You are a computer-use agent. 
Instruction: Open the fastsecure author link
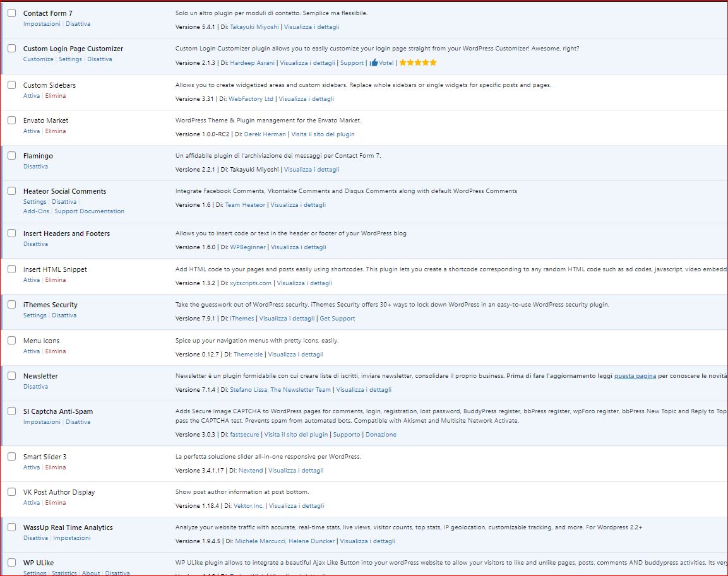point(245,435)
